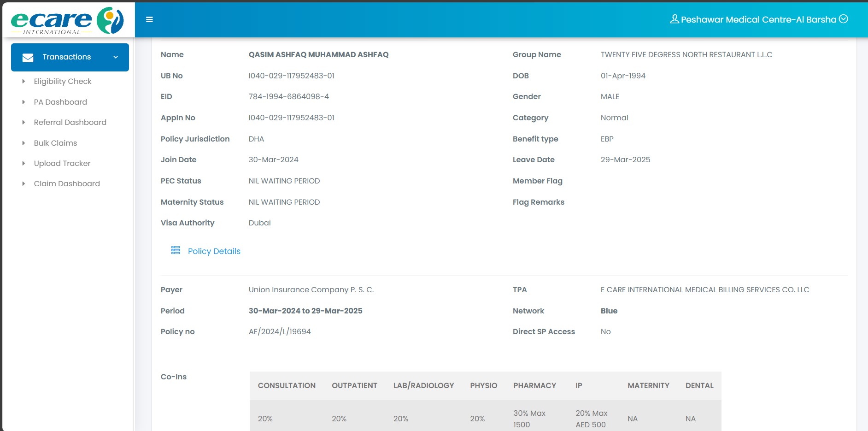Click the member name QASIM ASHFAQ MUHAMMAD ASHFAQ

click(x=318, y=55)
